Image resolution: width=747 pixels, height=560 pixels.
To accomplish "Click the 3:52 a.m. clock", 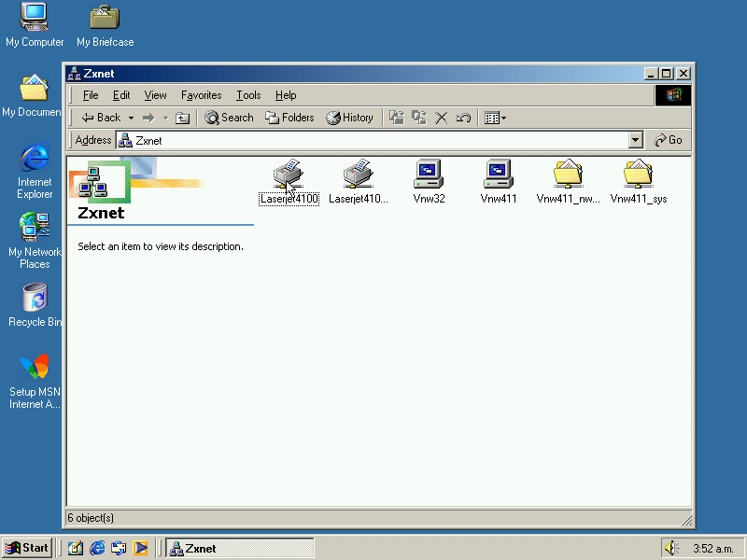I will (712, 549).
